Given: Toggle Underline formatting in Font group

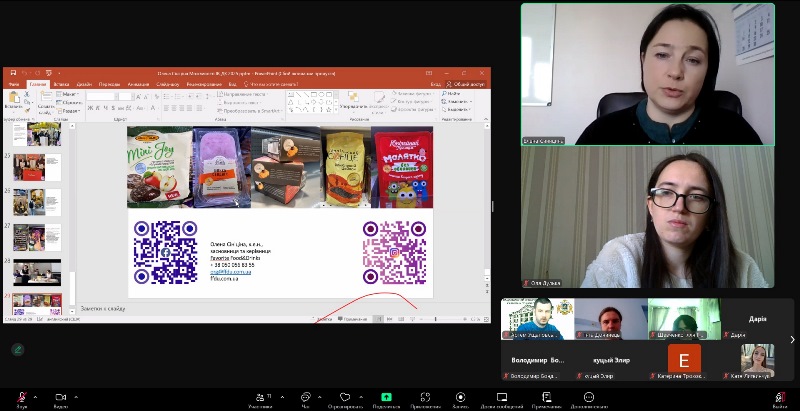Looking at the screenshot, I should pos(105,108).
